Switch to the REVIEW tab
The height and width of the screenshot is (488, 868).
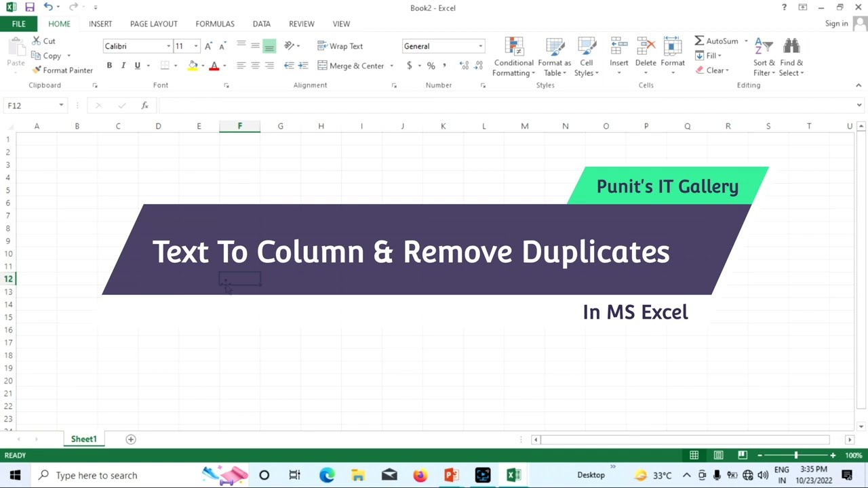[302, 24]
